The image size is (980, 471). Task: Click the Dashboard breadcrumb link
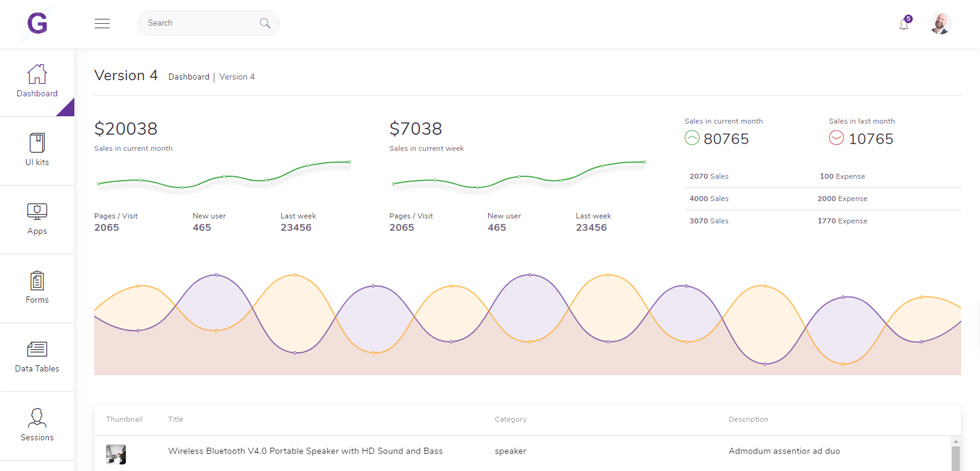189,77
